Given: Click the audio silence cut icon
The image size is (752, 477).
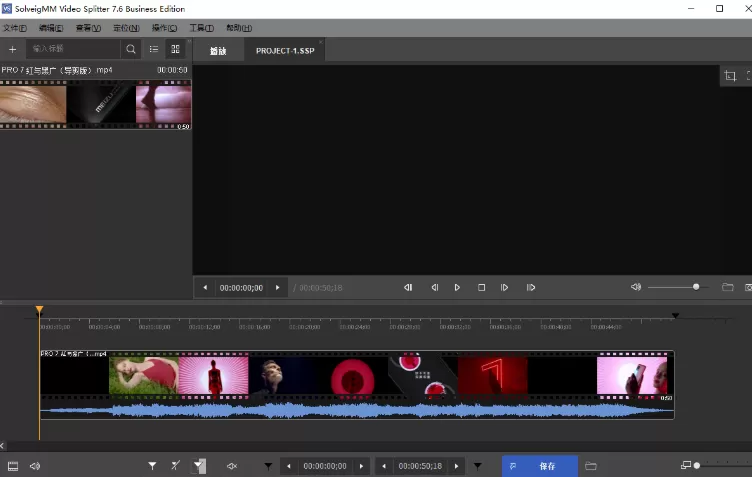Looking at the screenshot, I should click(x=232, y=466).
